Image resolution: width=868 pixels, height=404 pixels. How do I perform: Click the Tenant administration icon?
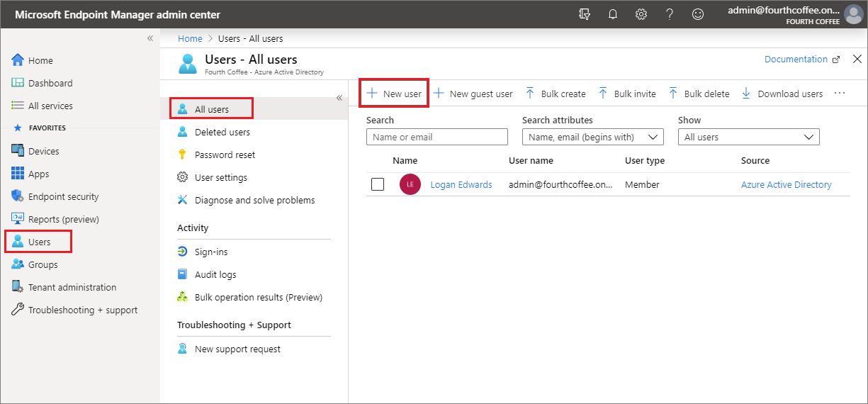point(18,287)
